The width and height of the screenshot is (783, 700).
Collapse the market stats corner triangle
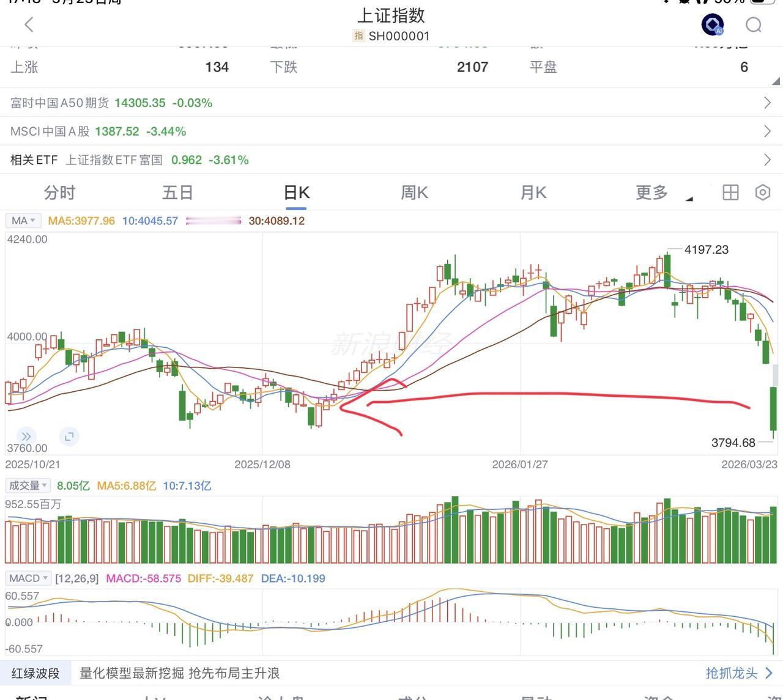pyautogui.click(x=776, y=81)
